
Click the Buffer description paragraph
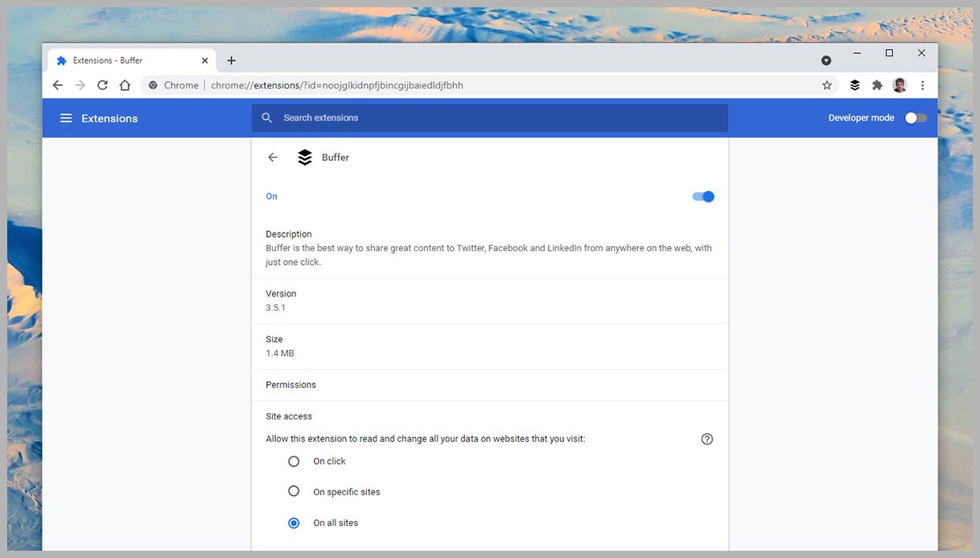(x=488, y=255)
